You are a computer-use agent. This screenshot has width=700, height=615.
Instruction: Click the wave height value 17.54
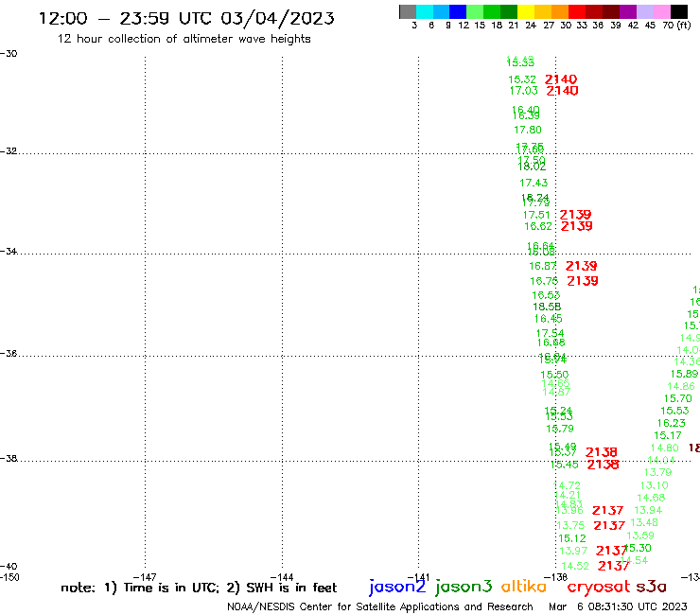click(550, 333)
